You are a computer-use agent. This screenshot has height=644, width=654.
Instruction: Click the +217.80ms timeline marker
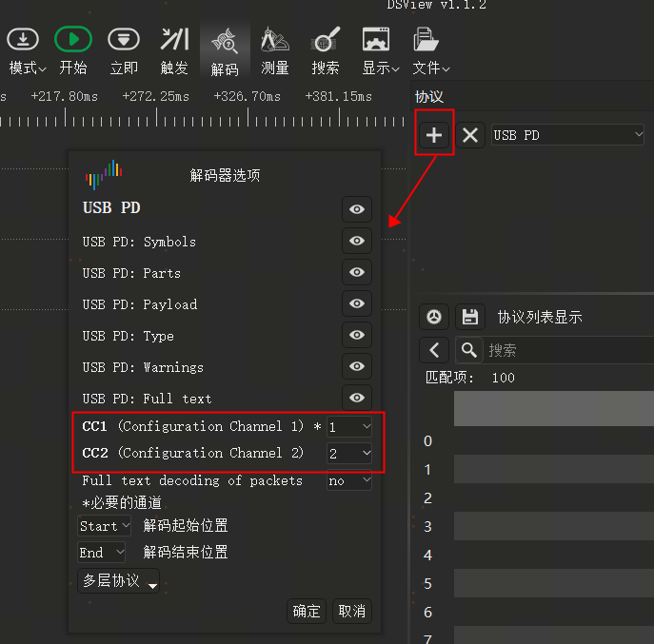(x=64, y=97)
